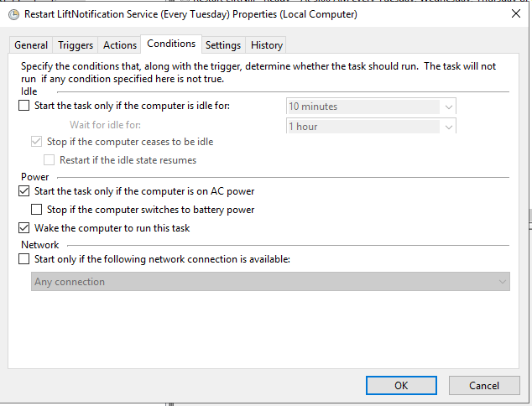Open the 1 hour wait-for-idle dropdown
Screen dimensions: 532x406
point(371,126)
